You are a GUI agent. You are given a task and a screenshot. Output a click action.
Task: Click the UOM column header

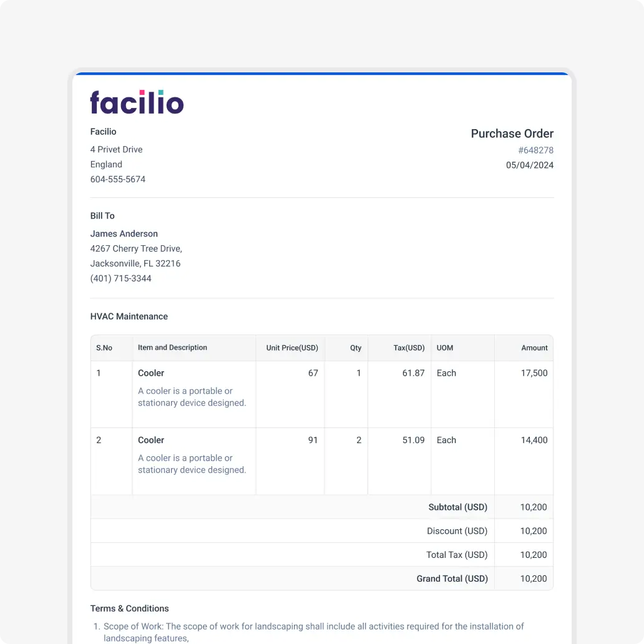coord(445,348)
